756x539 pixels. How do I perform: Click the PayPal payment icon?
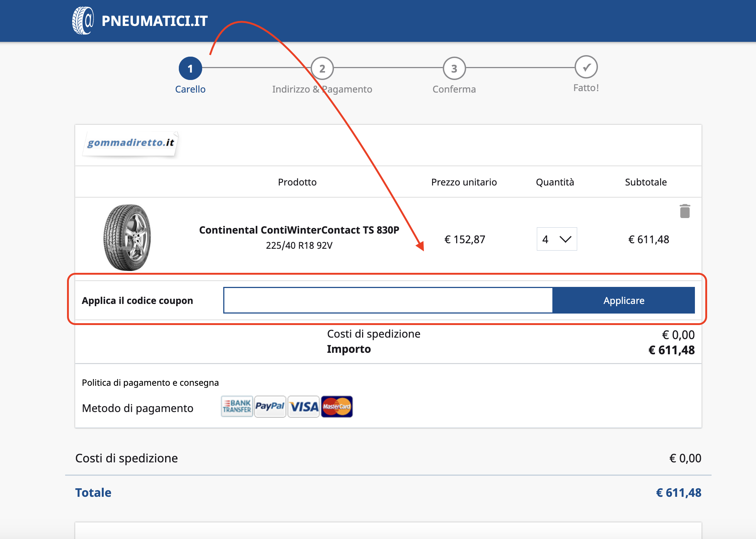[270, 406]
